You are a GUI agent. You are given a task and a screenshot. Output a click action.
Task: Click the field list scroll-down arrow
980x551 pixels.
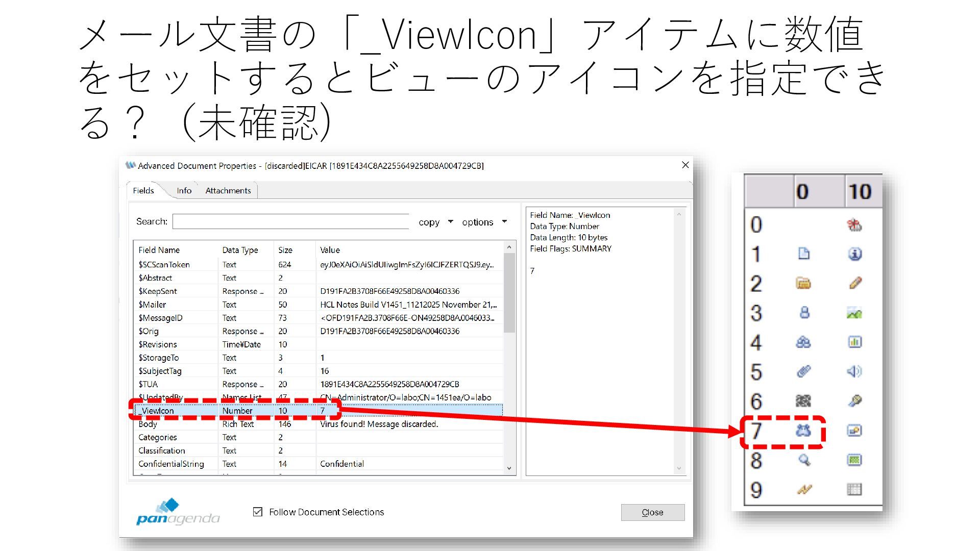coord(509,468)
